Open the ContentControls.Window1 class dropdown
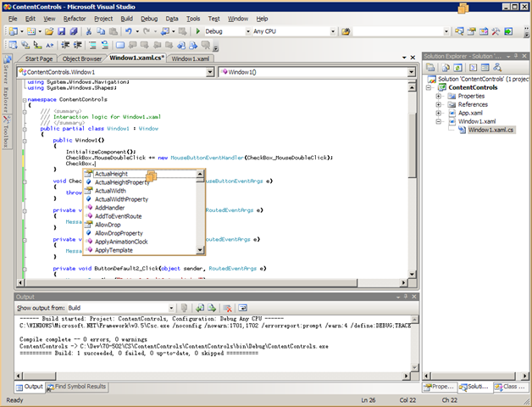Image resolution: width=532 pixels, height=407 pixels. tap(210, 72)
